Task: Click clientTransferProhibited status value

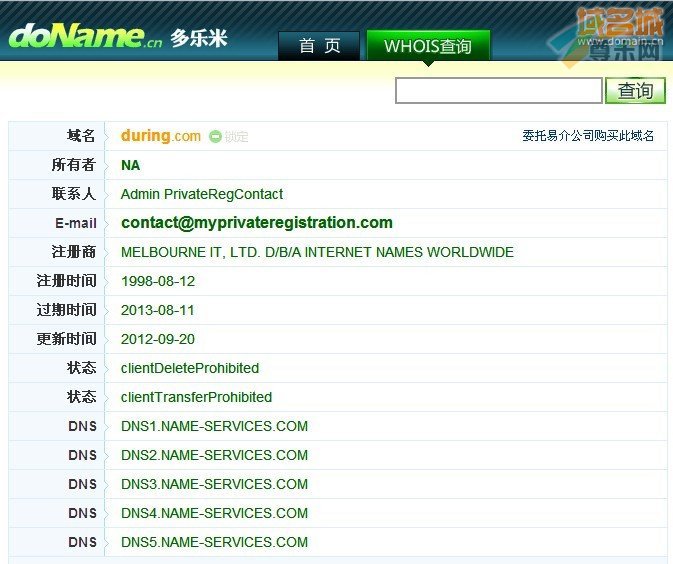Action: click(x=196, y=397)
